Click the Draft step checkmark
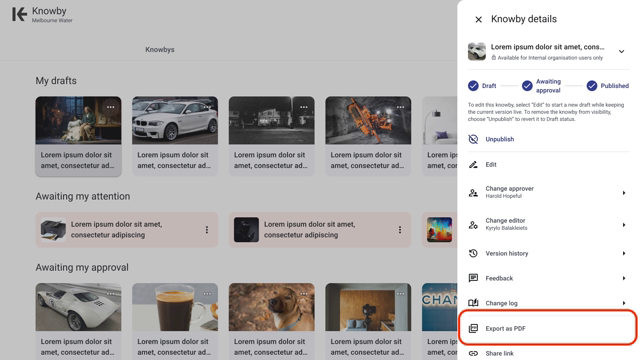The width and height of the screenshot is (640, 360). [x=473, y=86]
